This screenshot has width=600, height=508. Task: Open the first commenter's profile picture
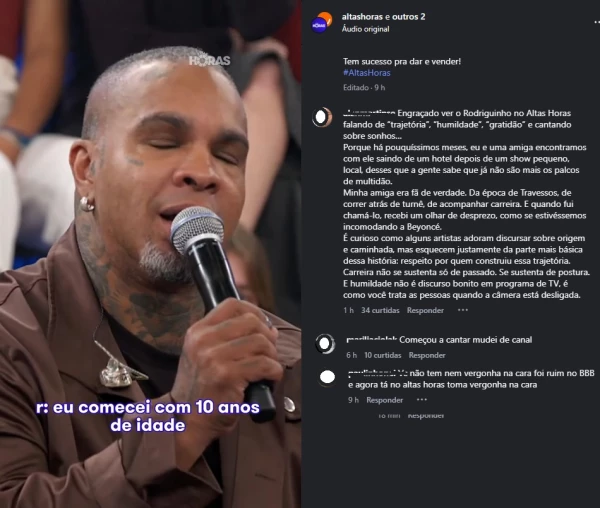[x=322, y=117]
